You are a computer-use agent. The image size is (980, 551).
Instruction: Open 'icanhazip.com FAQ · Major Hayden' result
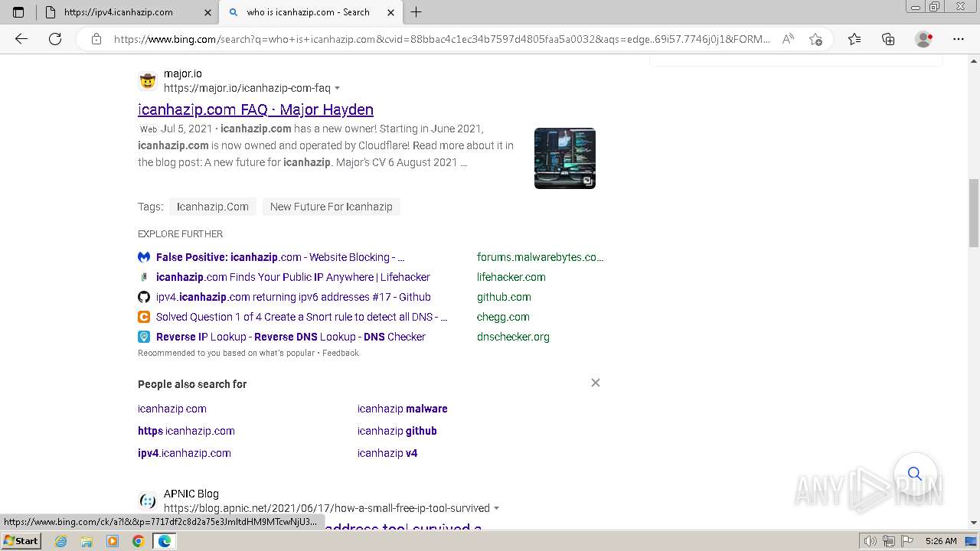pos(256,109)
